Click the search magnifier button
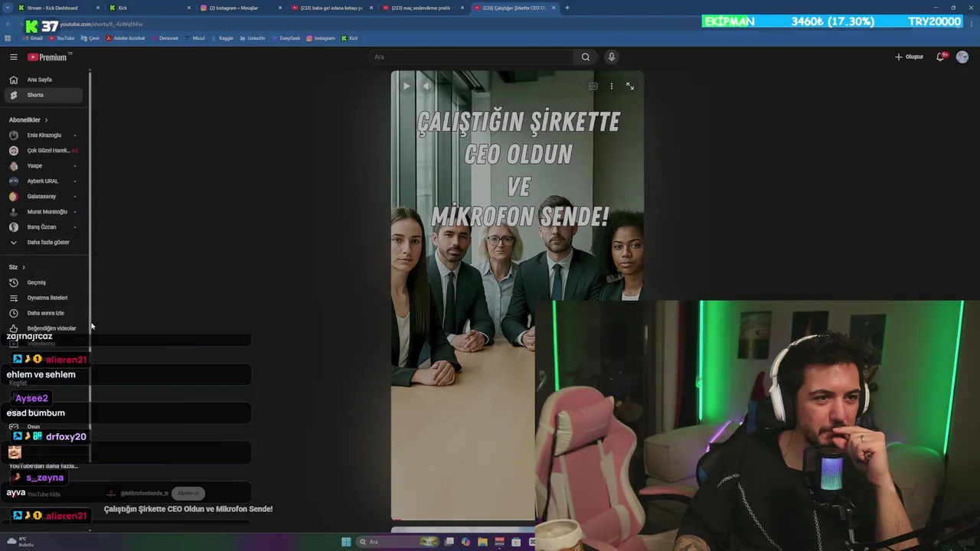 coord(586,57)
